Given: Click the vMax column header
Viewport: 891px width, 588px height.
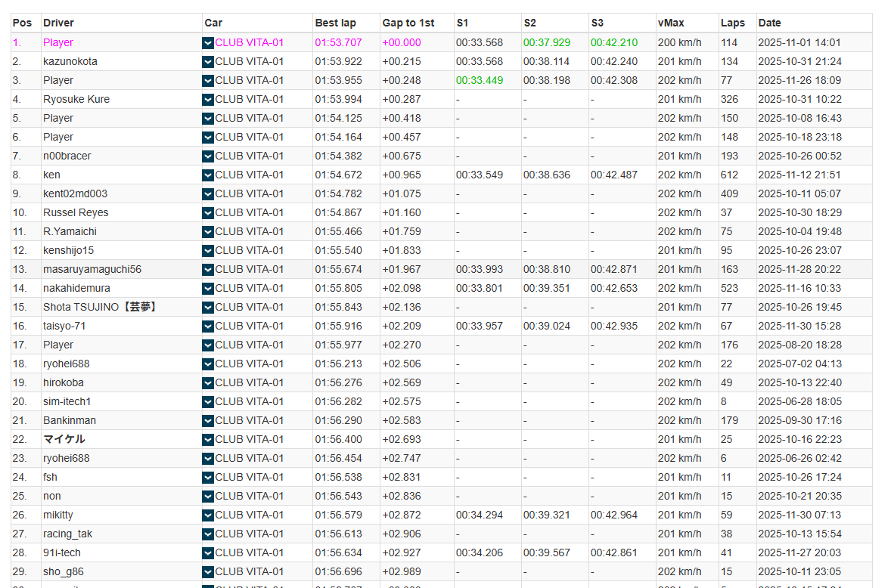Looking at the screenshot, I should (671, 23).
